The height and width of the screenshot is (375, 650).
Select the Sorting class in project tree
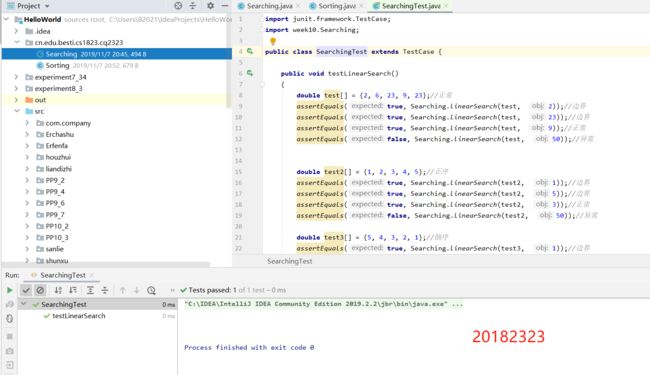tap(57, 65)
